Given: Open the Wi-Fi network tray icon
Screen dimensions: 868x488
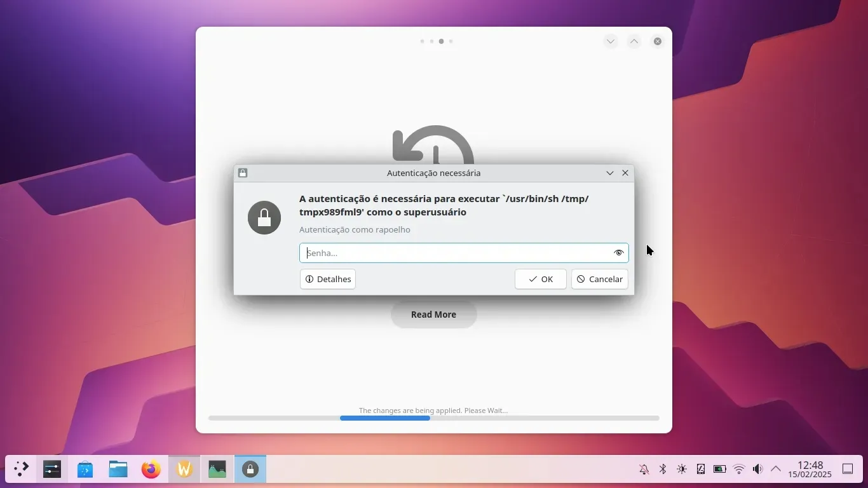Looking at the screenshot, I should pos(739,469).
